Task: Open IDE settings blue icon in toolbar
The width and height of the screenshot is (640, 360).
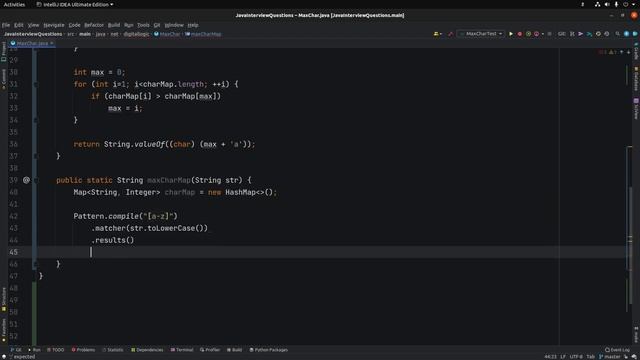Action: point(627,34)
